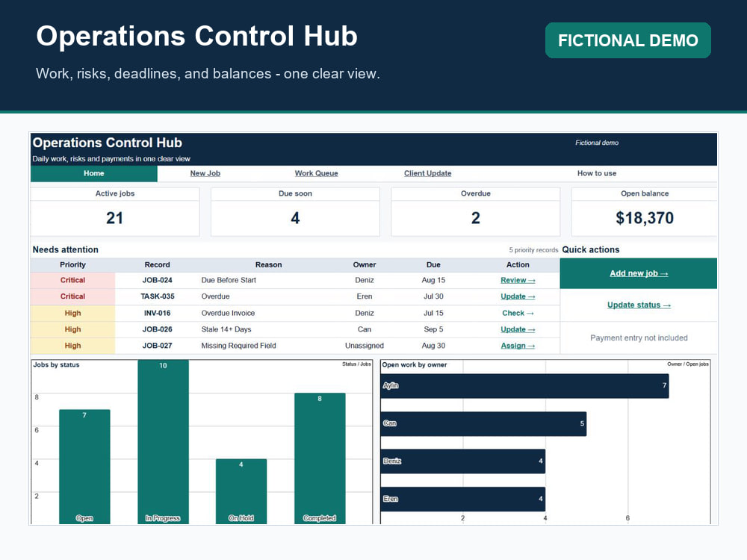Open the Work Queue tab
This screenshot has width=747, height=560.
316,173
